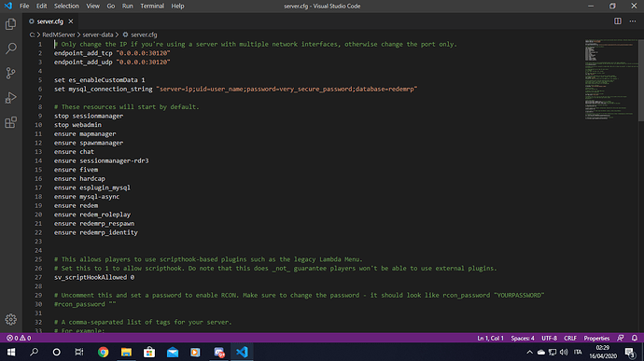Viewport: 644px width, 361px height.
Task: Open OneDrive cloud tray icon
Action: click(x=541, y=352)
